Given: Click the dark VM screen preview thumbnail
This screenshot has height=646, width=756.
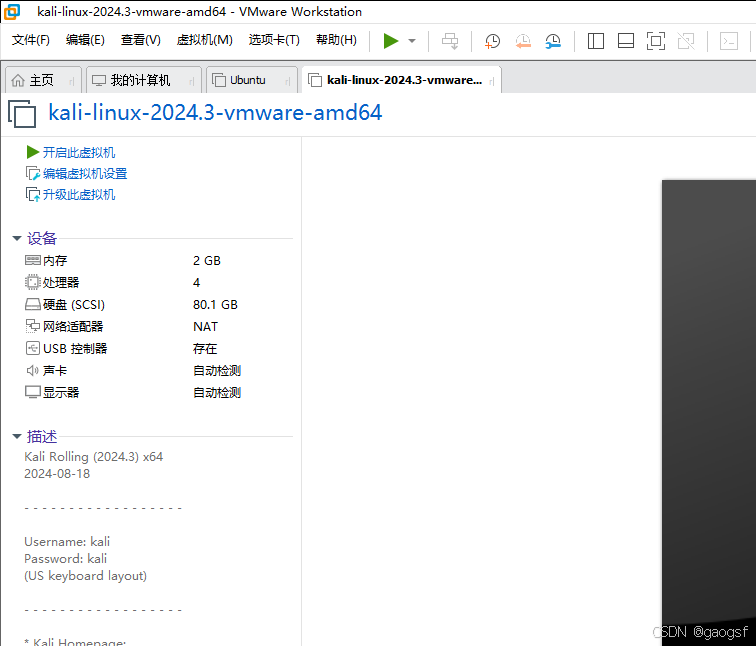Looking at the screenshot, I should pos(709,413).
